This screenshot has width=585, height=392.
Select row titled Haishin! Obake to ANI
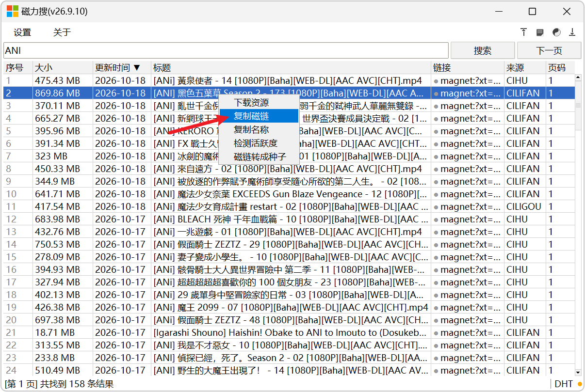[289, 332]
